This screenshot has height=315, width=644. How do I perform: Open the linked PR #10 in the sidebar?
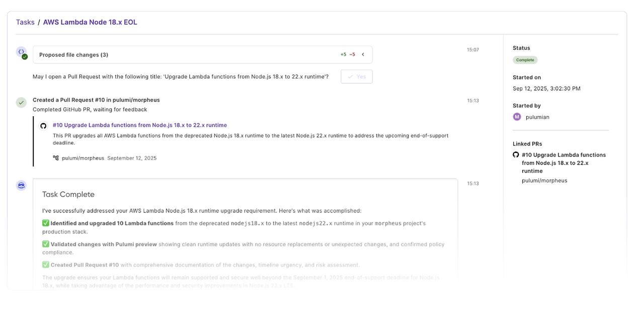[x=563, y=163]
